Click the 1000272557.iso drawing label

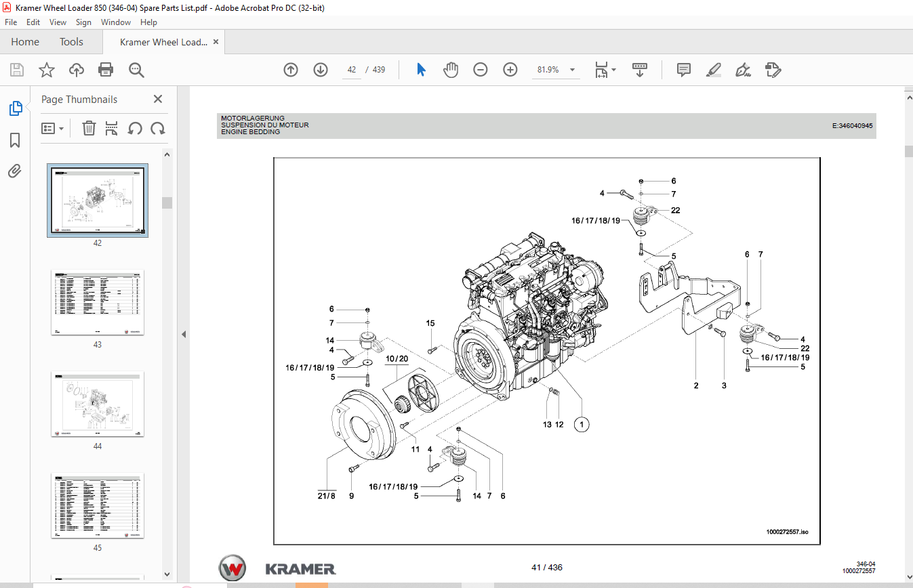[787, 532]
